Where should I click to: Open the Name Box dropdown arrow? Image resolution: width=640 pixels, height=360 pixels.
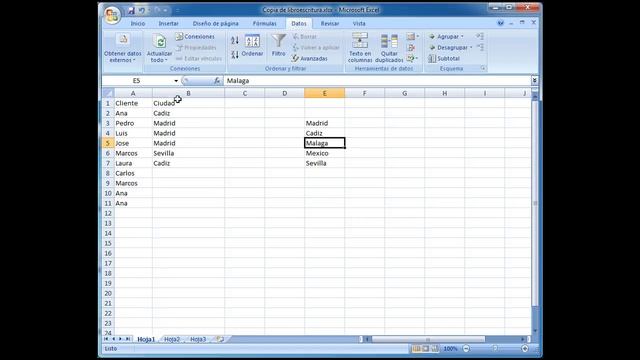coord(176,81)
